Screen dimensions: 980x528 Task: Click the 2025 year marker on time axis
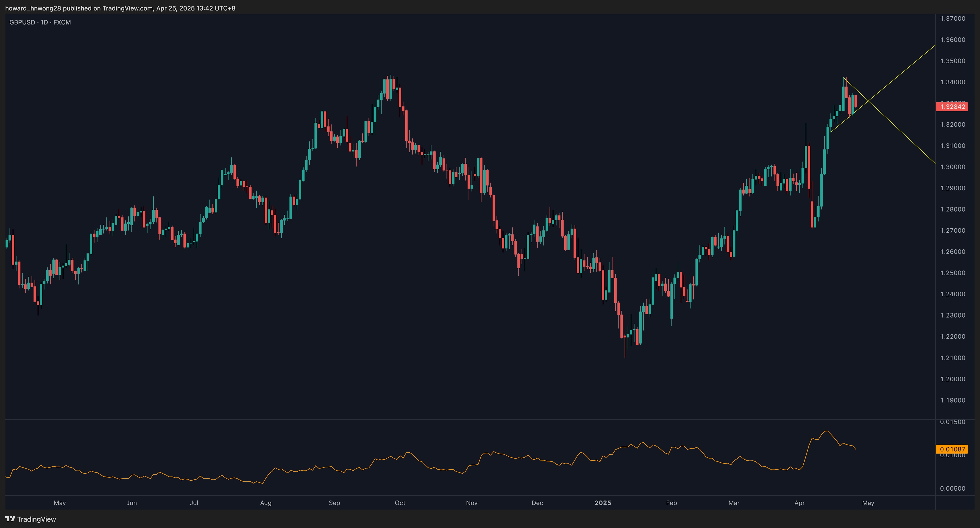[x=603, y=503]
